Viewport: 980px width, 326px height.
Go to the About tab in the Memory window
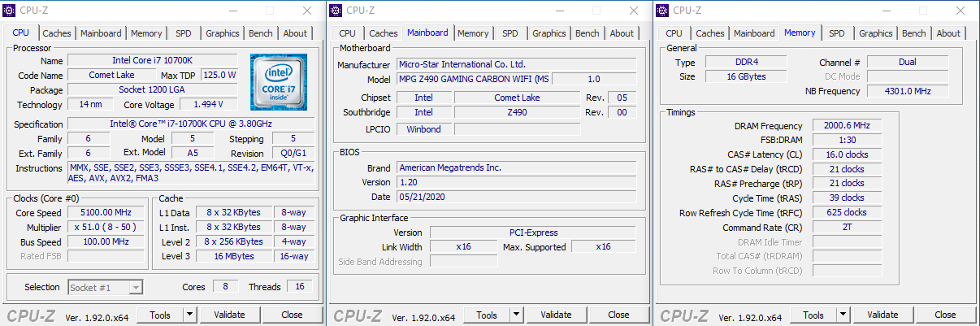pos(948,33)
